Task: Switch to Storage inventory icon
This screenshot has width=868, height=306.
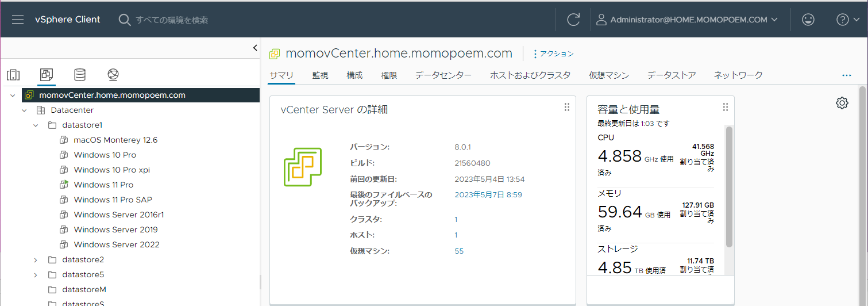Action: (80, 75)
